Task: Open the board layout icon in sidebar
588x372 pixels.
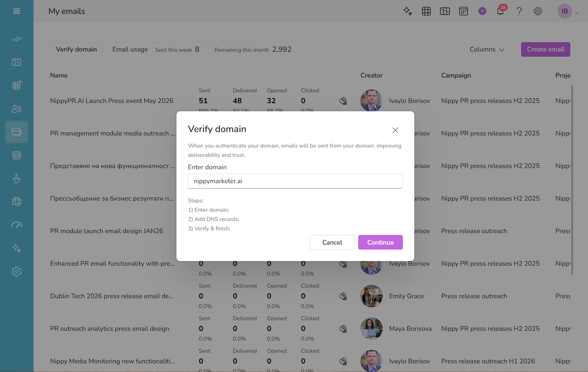Action: (x=17, y=62)
